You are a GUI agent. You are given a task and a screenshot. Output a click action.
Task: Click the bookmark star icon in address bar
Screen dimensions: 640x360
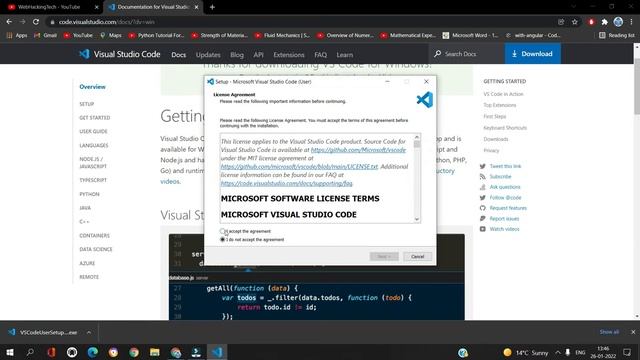pos(575,22)
